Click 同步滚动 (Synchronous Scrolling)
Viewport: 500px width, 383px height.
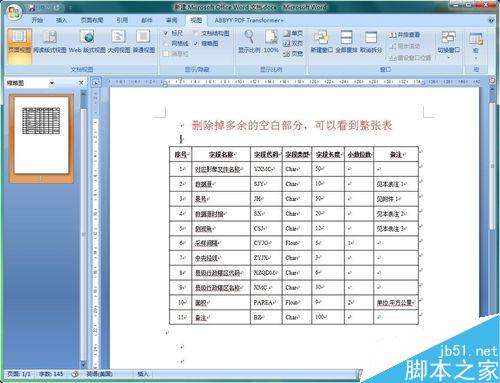pos(404,46)
